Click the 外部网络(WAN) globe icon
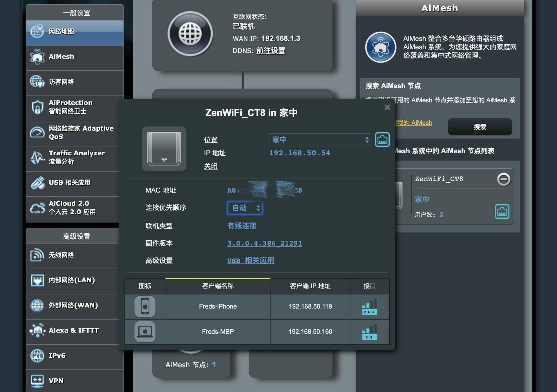The image size is (557, 392). [37, 306]
